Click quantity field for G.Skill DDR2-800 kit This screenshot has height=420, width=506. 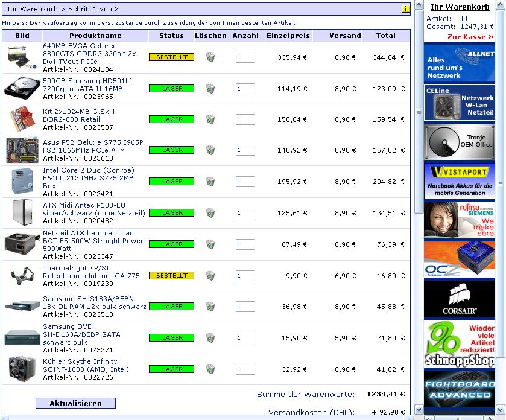coord(245,119)
